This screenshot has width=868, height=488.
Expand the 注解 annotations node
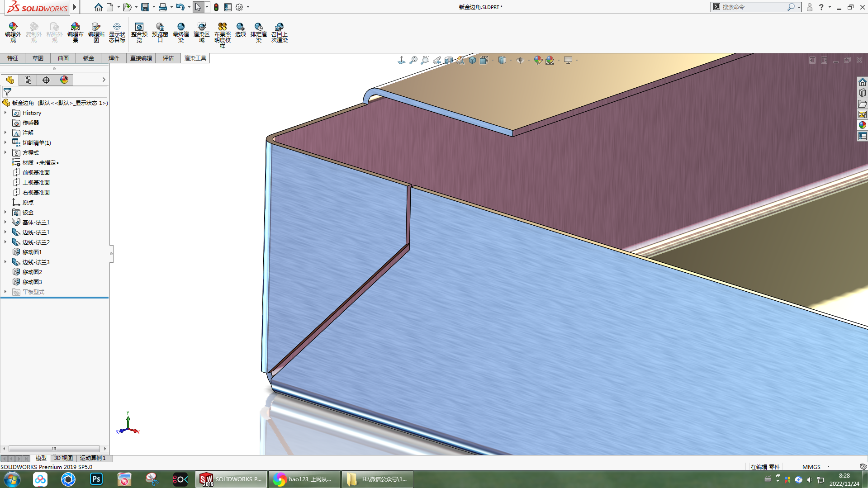[5, 133]
